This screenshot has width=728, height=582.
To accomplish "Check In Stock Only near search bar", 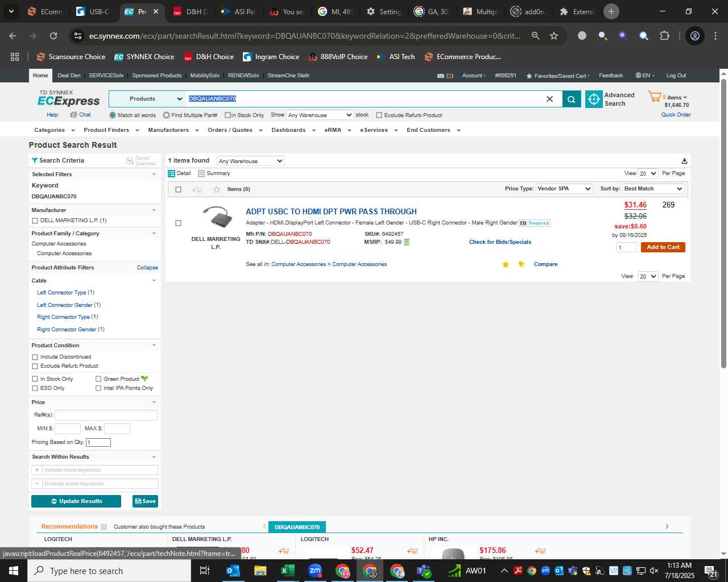I will point(227,115).
